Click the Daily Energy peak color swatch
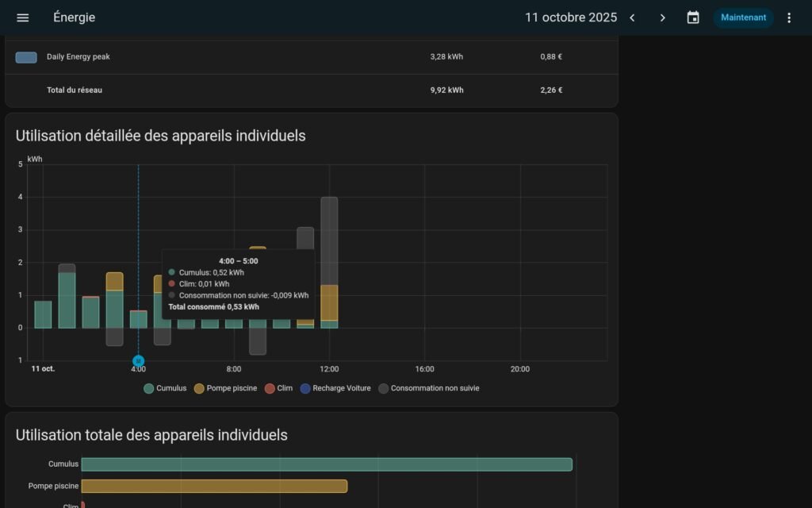812x508 pixels. pyautogui.click(x=26, y=57)
